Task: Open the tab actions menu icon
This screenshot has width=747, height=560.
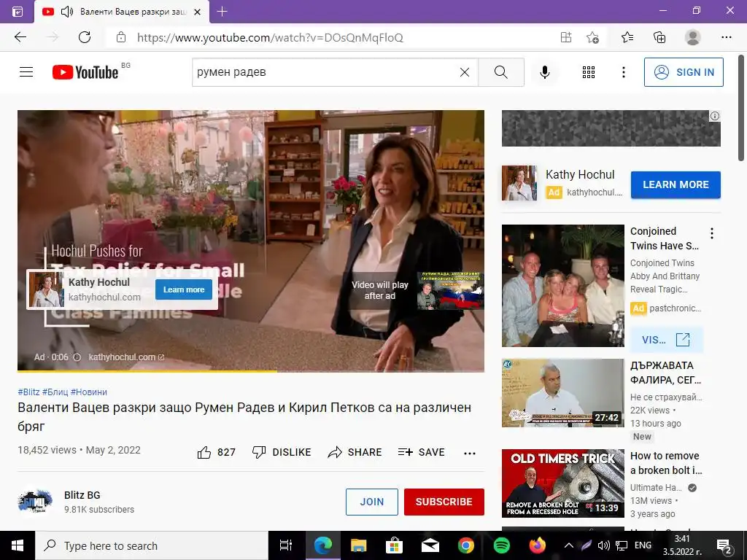Action: click(18, 12)
